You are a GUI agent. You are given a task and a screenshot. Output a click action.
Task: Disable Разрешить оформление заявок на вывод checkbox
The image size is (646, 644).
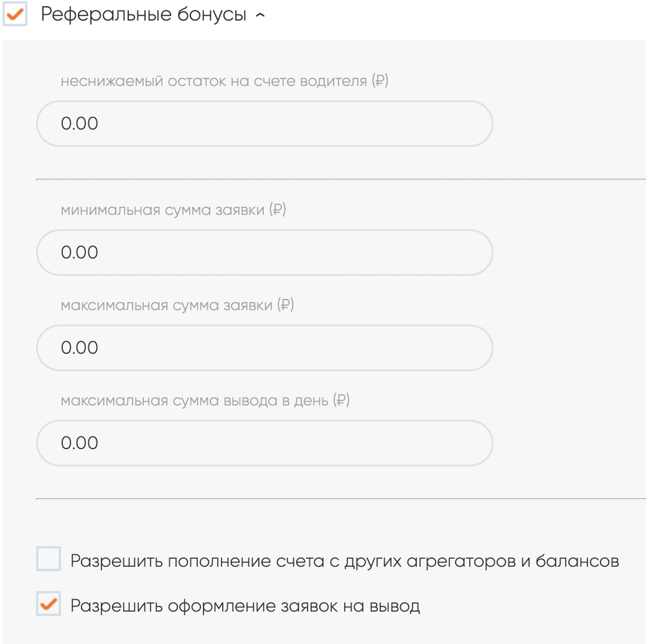point(49,604)
